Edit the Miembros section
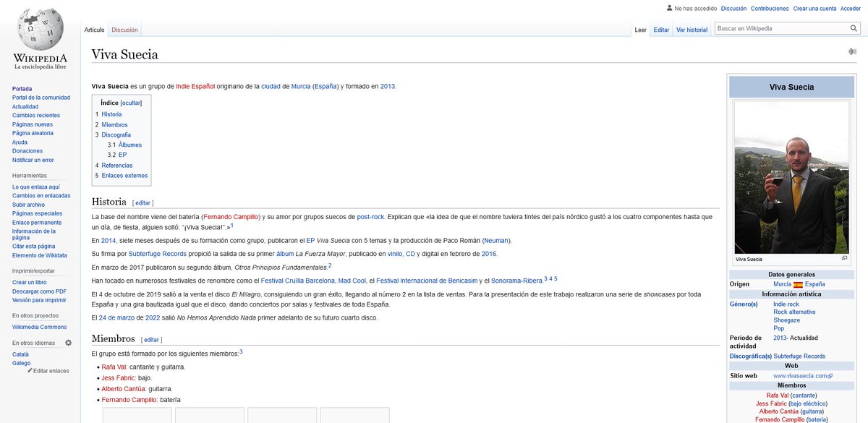 coord(151,339)
